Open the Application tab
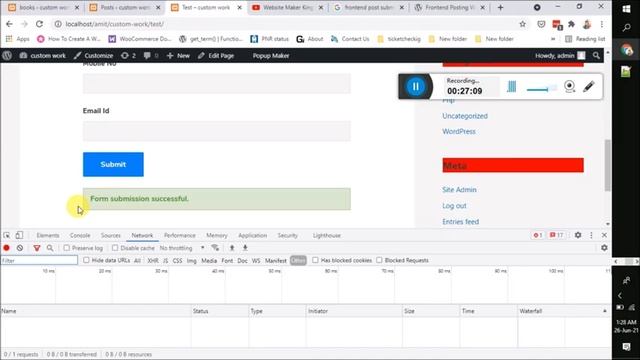640x360 pixels. click(253, 236)
